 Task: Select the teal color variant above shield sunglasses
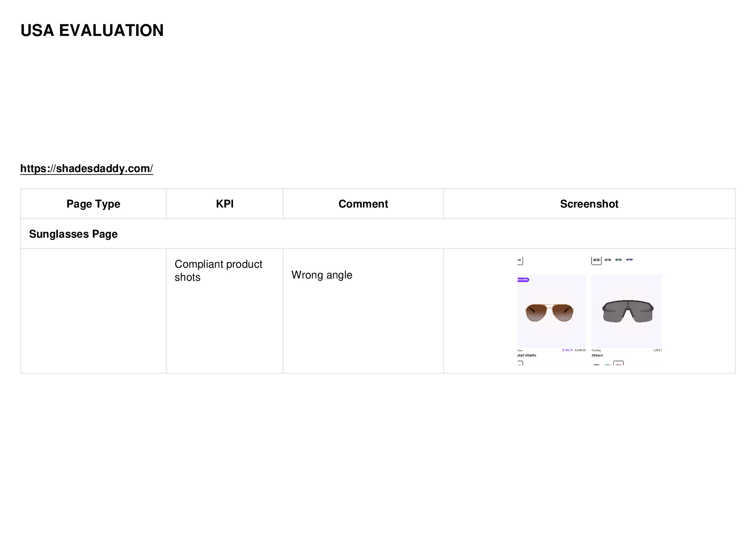618,260
